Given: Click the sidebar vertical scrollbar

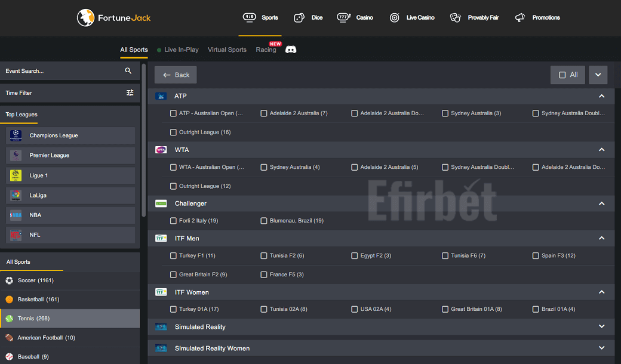Looking at the screenshot, I should 143,140.
